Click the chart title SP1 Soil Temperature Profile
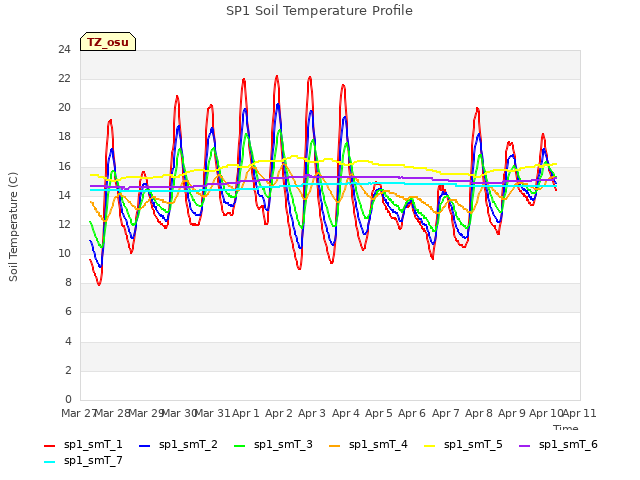The height and width of the screenshot is (480, 640). click(x=319, y=11)
